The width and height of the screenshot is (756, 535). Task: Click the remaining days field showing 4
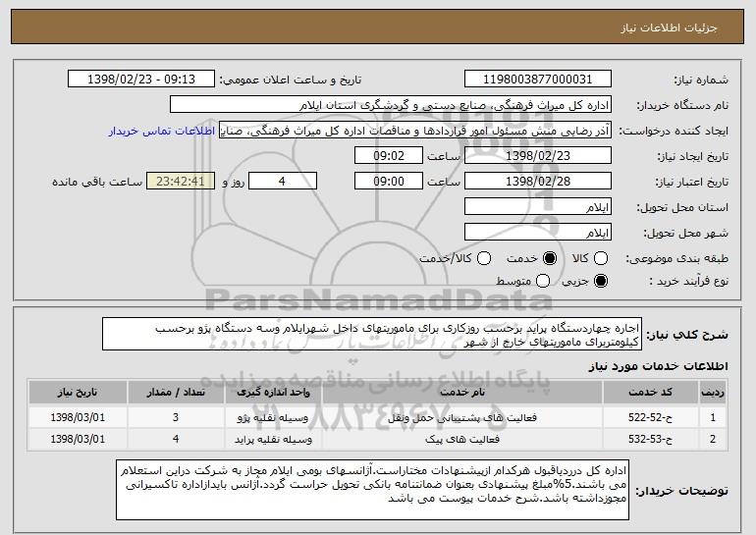click(x=283, y=182)
